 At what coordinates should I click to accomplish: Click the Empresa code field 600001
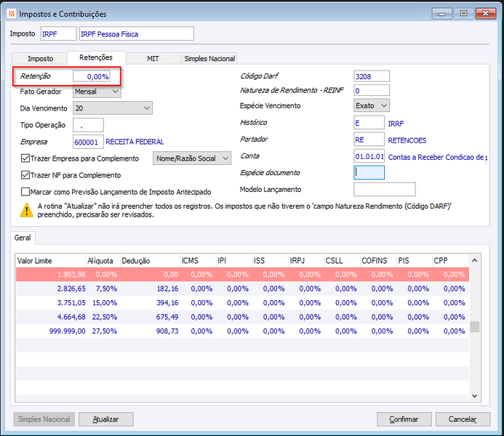(x=88, y=142)
